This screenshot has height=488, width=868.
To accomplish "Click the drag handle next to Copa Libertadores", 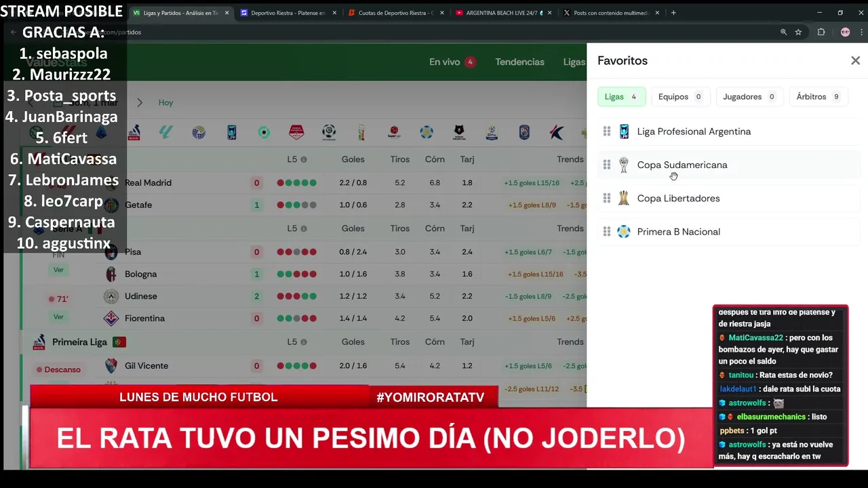I will [607, 199].
